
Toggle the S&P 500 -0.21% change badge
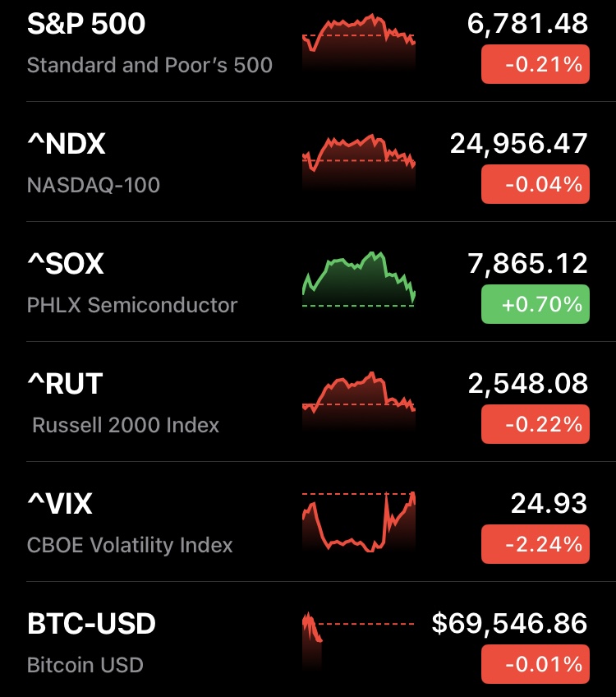point(535,64)
